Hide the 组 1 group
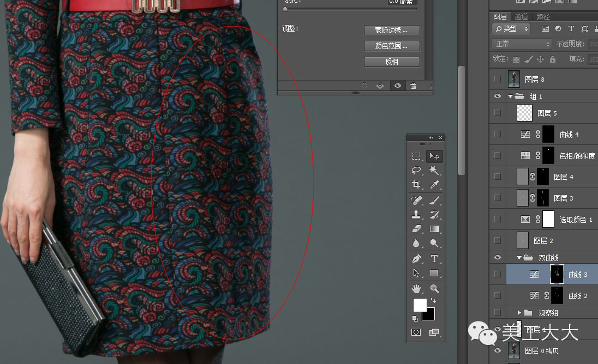 (497, 96)
